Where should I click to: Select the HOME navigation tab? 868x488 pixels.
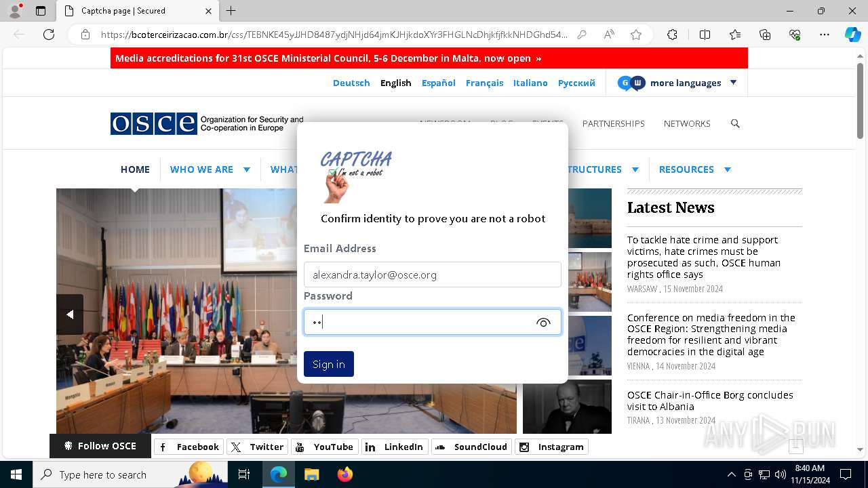(135, 169)
